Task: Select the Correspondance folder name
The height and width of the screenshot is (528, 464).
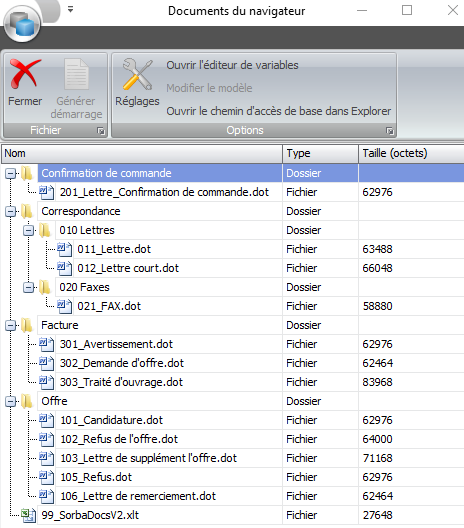Action: click(81, 211)
